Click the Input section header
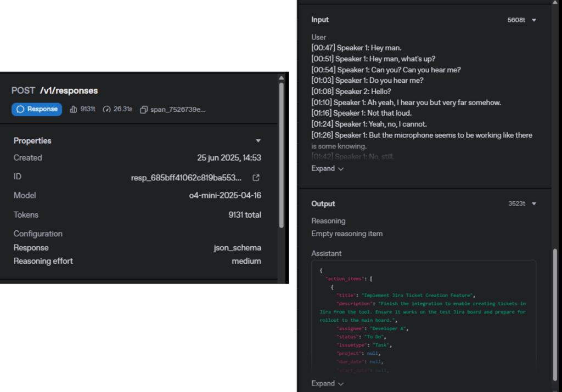 pos(320,20)
